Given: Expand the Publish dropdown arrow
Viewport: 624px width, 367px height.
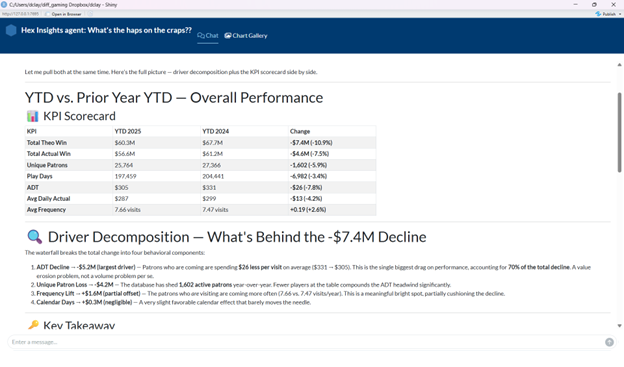Looking at the screenshot, I should coord(620,14).
